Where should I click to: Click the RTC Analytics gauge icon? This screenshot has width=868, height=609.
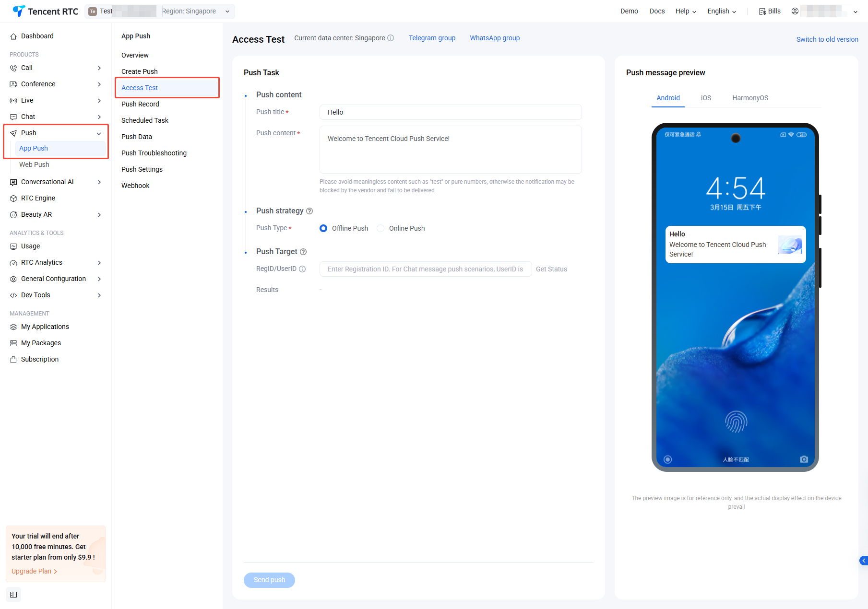click(13, 263)
